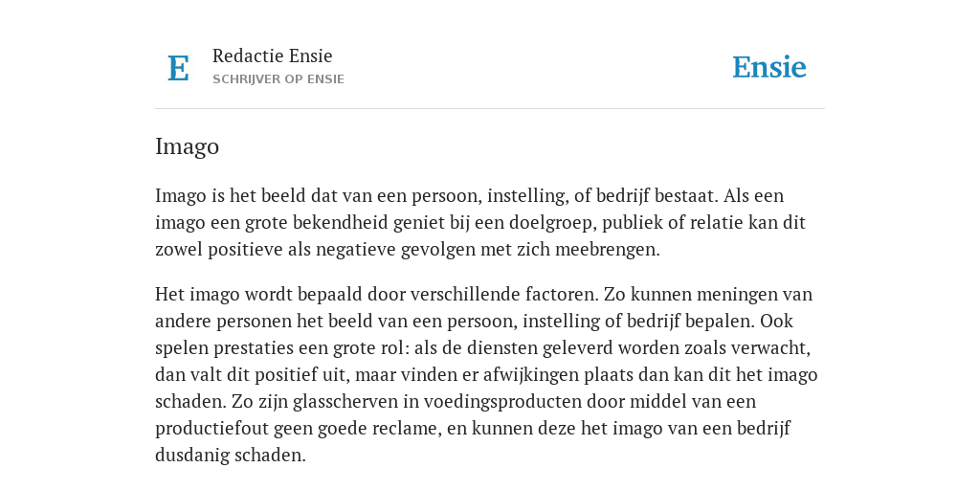This screenshot has height=490, width=980.
Task: Click the horizontal divider line below the header
Action: (490, 109)
